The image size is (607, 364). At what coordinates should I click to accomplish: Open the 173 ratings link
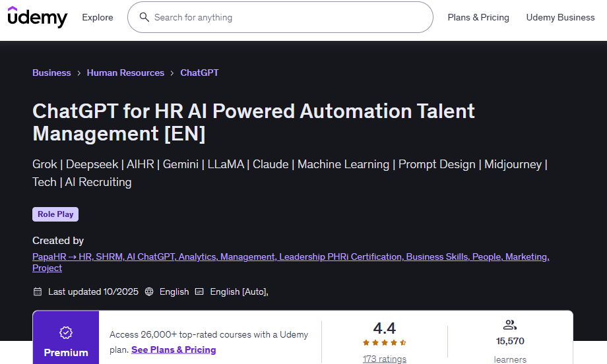tap(385, 359)
